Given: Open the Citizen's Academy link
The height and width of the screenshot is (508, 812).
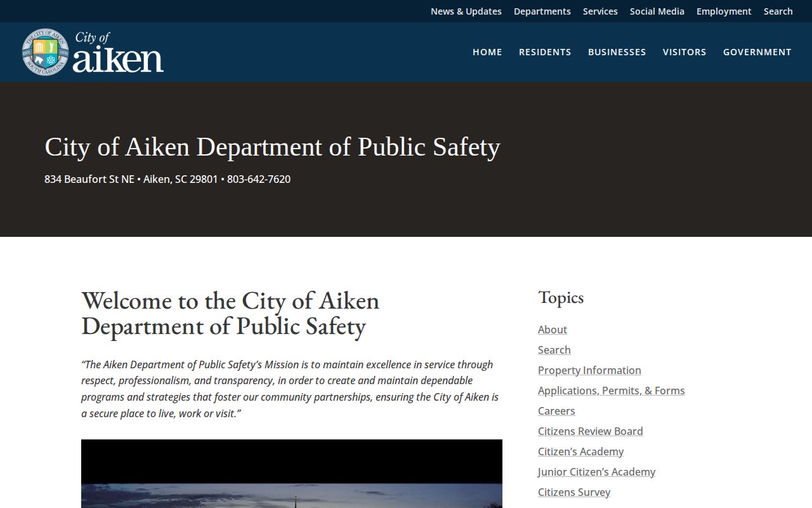Looking at the screenshot, I should [581, 451].
